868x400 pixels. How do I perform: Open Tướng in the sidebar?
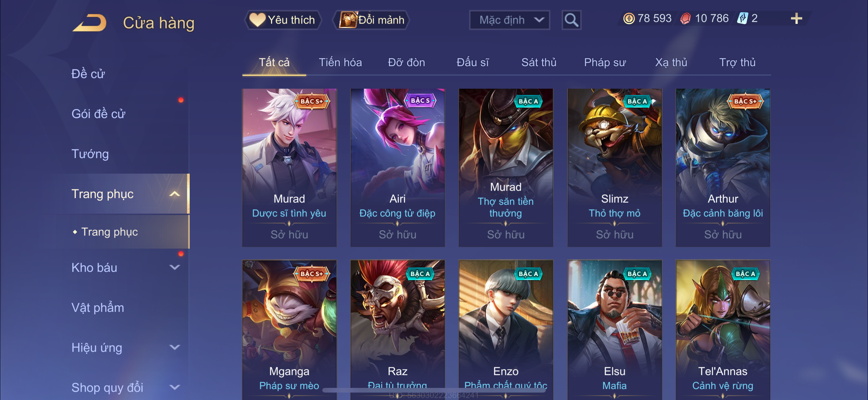pyautogui.click(x=90, y=154)
